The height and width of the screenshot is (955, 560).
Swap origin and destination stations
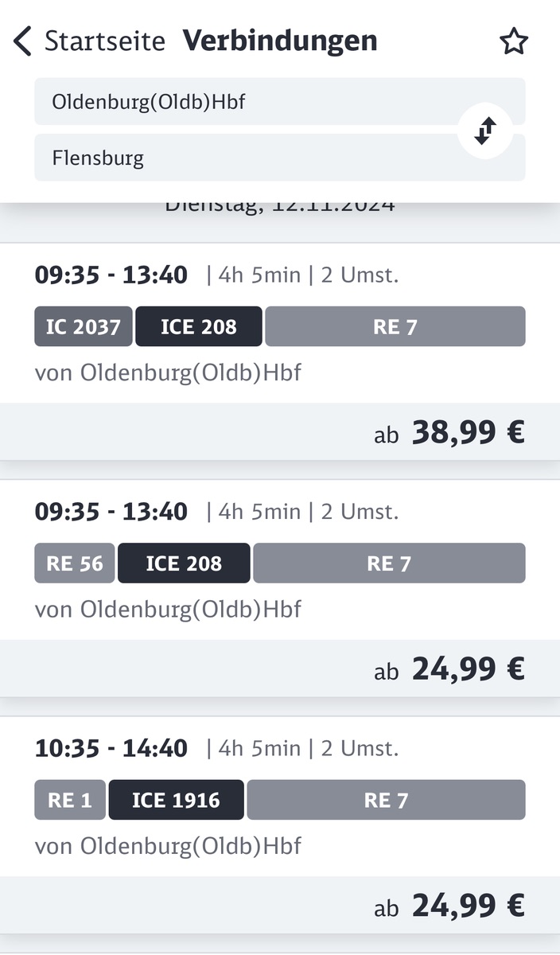tap(485, 131)
